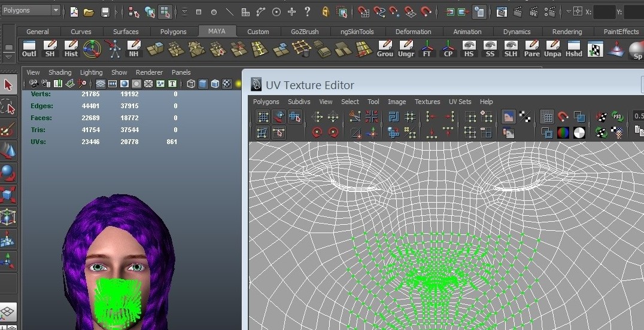Image resolution: width=644 pixels, height=330 pixels.
Task: Click the X coordinate input field
Action: [x=604, y=11]
